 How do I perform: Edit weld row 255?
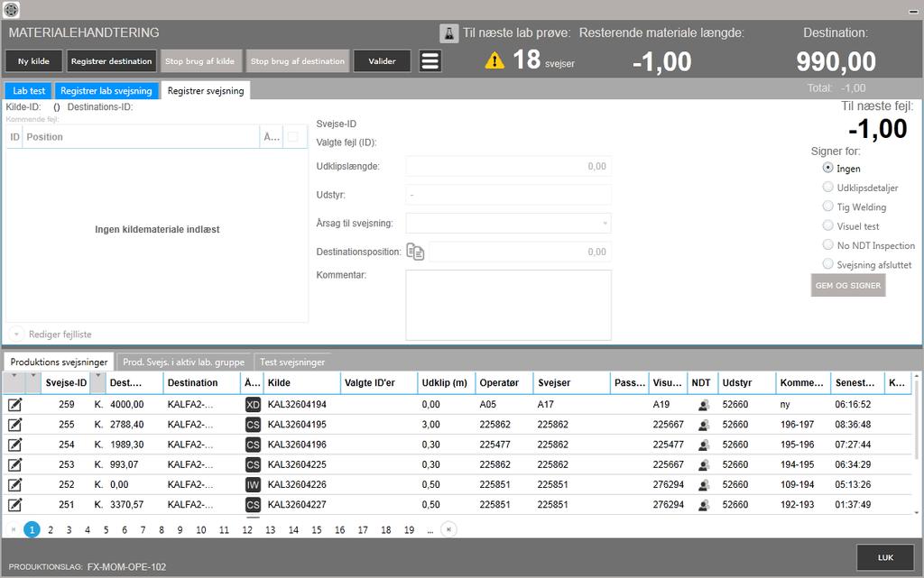pos(14,425)
